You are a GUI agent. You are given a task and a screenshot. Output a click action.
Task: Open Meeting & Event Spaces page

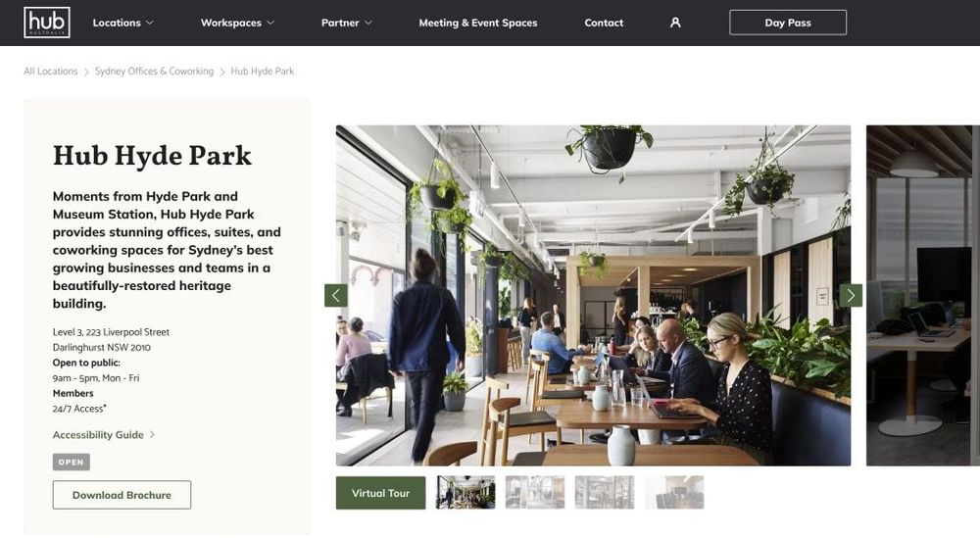pos(478,23)
